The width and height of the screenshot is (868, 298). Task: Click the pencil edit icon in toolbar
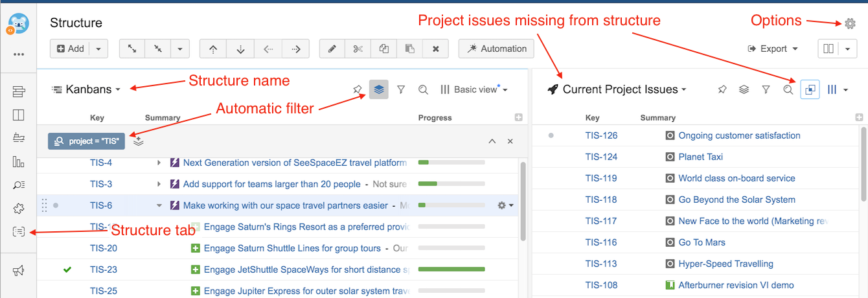tap(332, 49)
